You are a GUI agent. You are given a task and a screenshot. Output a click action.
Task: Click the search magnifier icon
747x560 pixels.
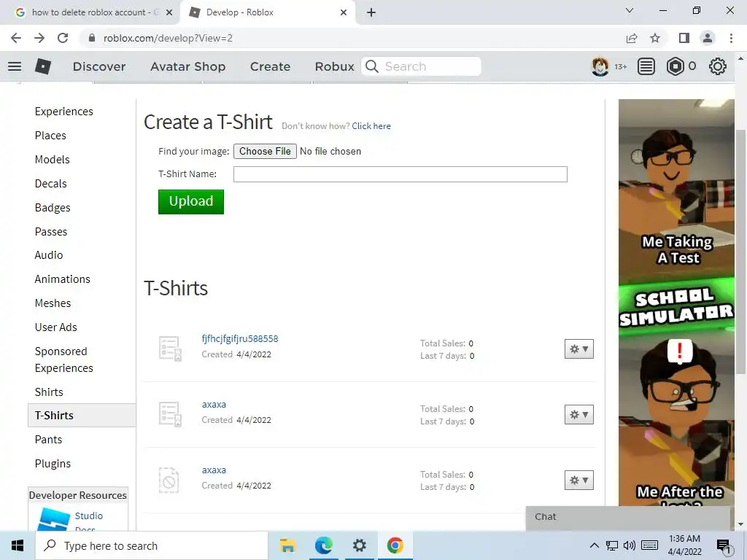tap(372, 66)
